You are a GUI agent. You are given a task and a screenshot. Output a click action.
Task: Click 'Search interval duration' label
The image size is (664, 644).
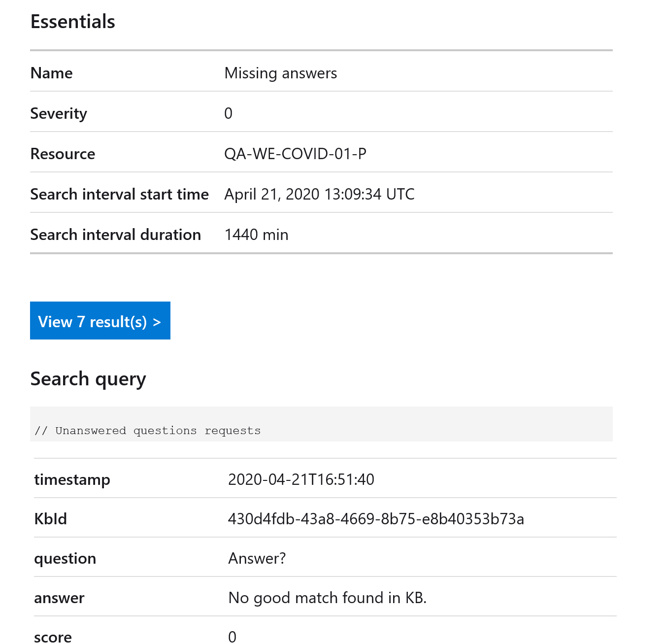pyautogui.click(x=116, y=235)
